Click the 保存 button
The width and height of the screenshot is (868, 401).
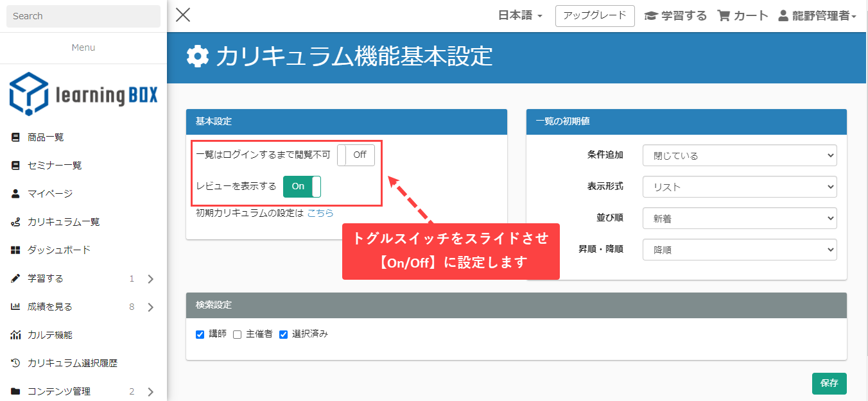click(x=829, y=383)
